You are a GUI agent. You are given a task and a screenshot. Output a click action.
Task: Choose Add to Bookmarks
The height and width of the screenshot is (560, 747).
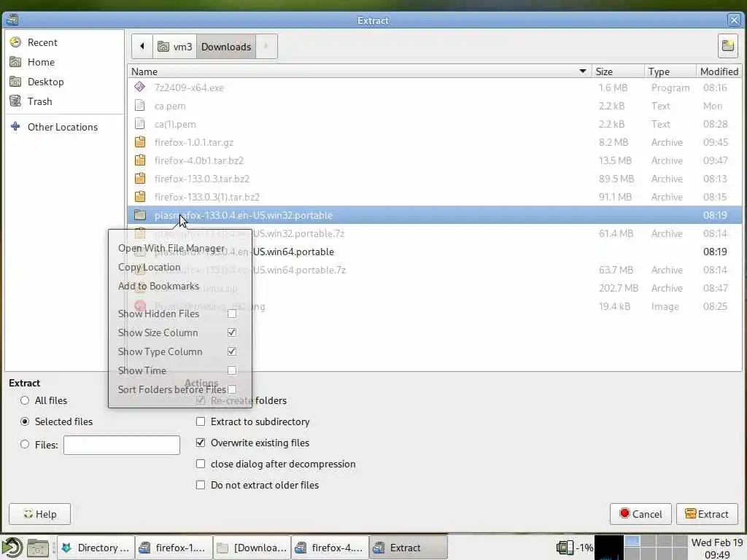tap(158, 286)
